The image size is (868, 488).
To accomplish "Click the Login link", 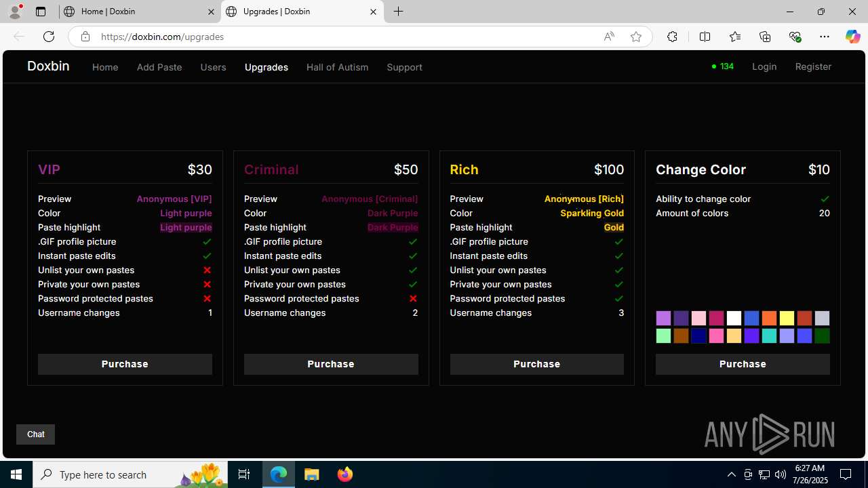I will (x=764, y=66).
